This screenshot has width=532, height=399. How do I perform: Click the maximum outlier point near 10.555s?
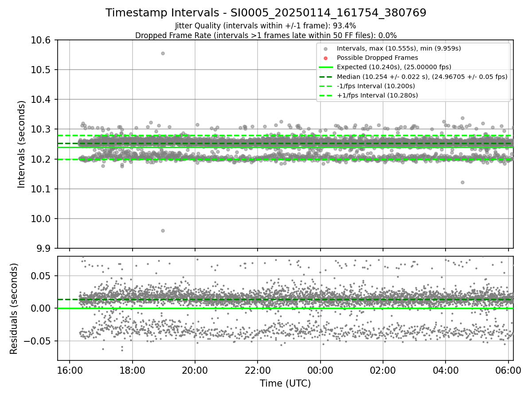pos(163,53)
